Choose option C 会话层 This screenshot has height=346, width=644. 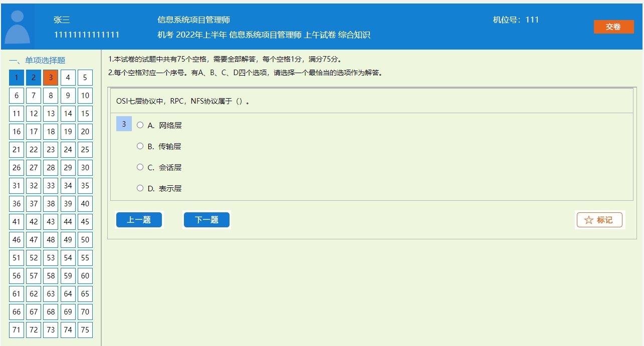coord(140,167)
